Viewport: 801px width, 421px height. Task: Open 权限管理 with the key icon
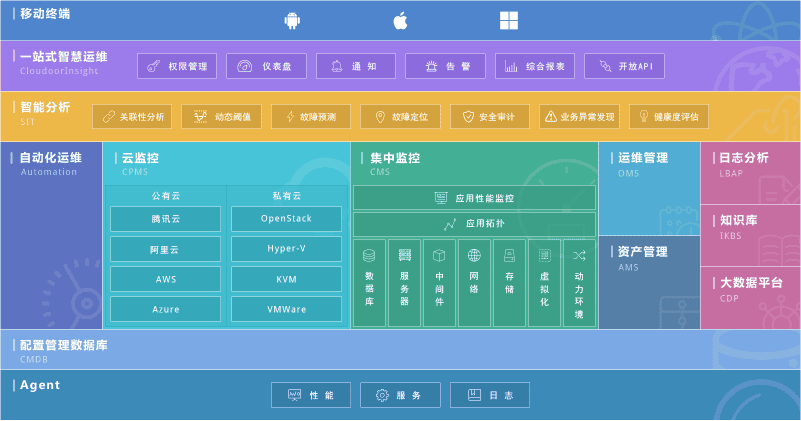tap(177, 66)
